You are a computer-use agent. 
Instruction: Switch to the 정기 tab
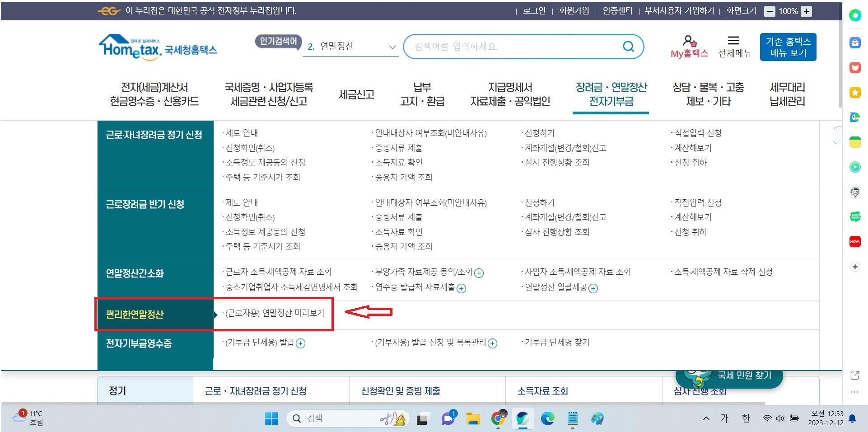click(117, 390)
